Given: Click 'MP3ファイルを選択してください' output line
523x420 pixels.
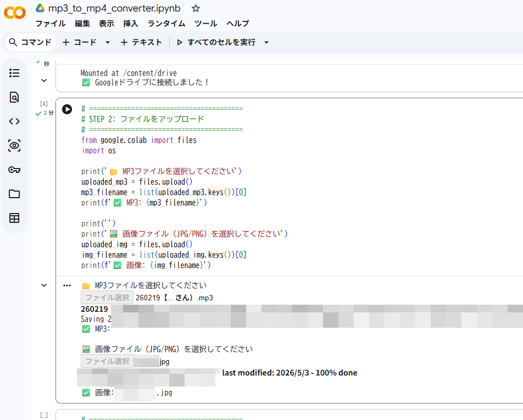Looking at the screenshot, I should (144, 285).
